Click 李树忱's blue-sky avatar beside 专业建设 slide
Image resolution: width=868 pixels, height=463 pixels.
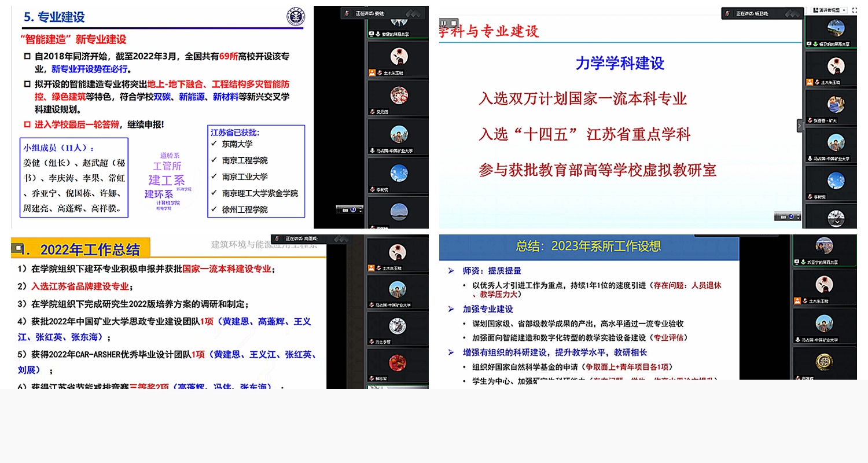tap(399, 172)
